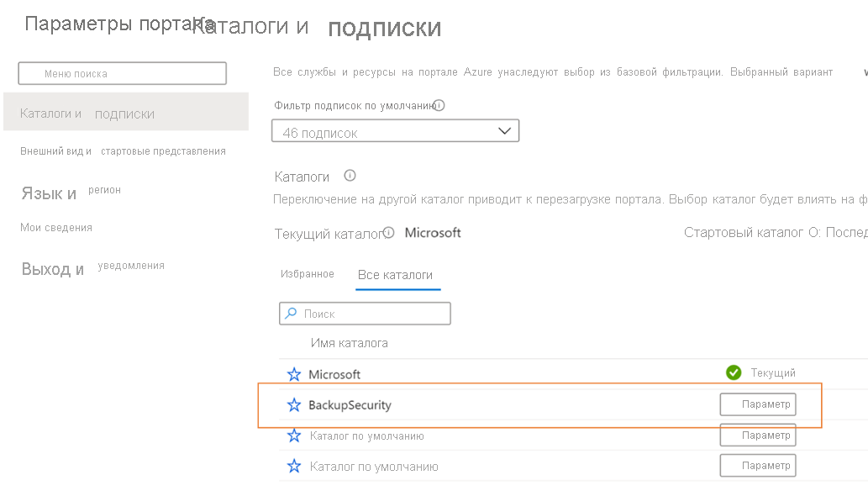This screenshot has height=491, width=868.
Task: Click the star beside Каталог по умолчанию
Action: point(294,435)
